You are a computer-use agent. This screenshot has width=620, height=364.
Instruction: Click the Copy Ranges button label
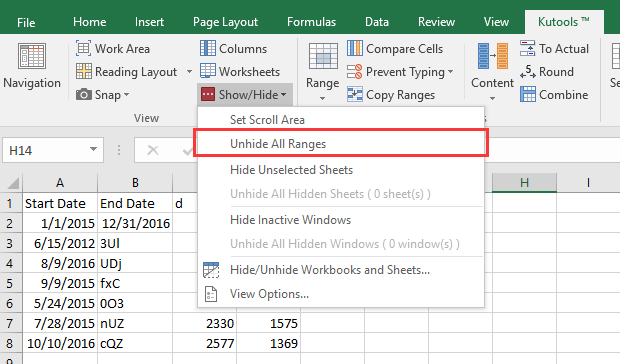tap(400, 95)
